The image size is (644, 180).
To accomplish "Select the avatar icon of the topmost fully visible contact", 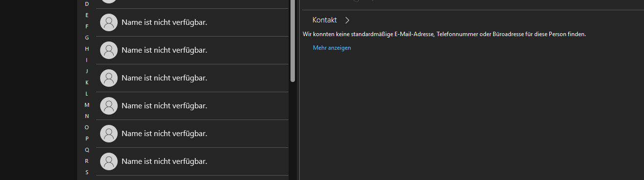I will (x=109, y=22).
